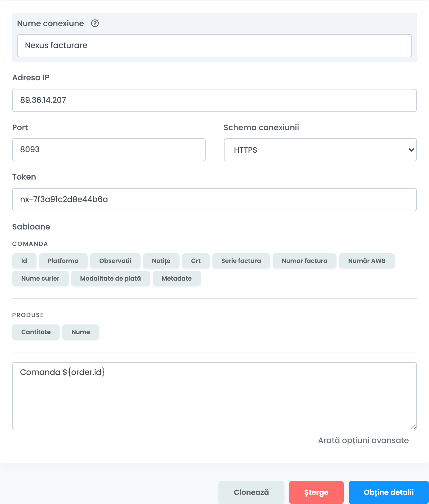Add the Numar factura tag
The width and height of the screenshot is (429, 504).
coord(305,261)
